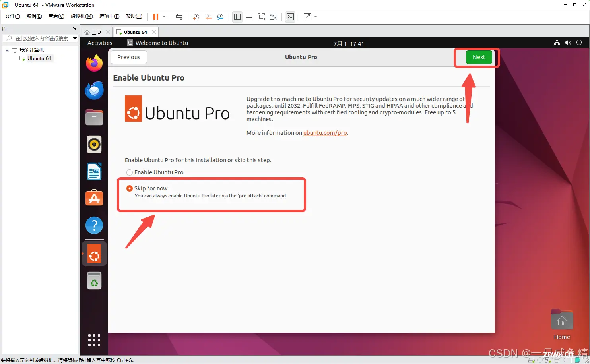
Task: Collapse the 我的计算机 tree node
Action: (7, 50)
